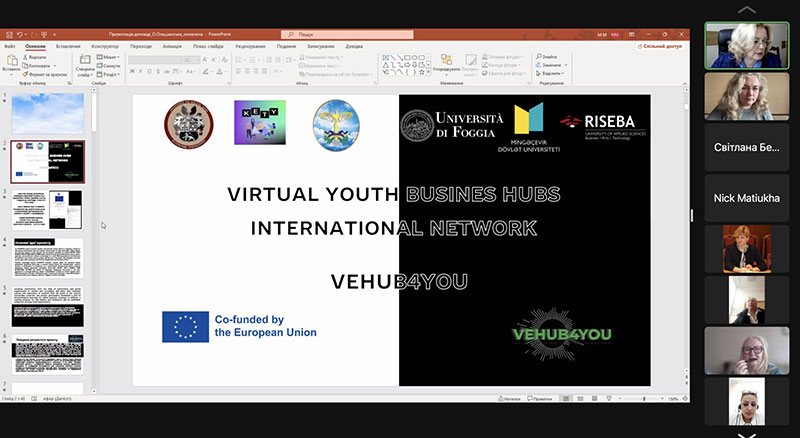
Task: Toggle strikethrough formatting
Action: pos(167,71)
